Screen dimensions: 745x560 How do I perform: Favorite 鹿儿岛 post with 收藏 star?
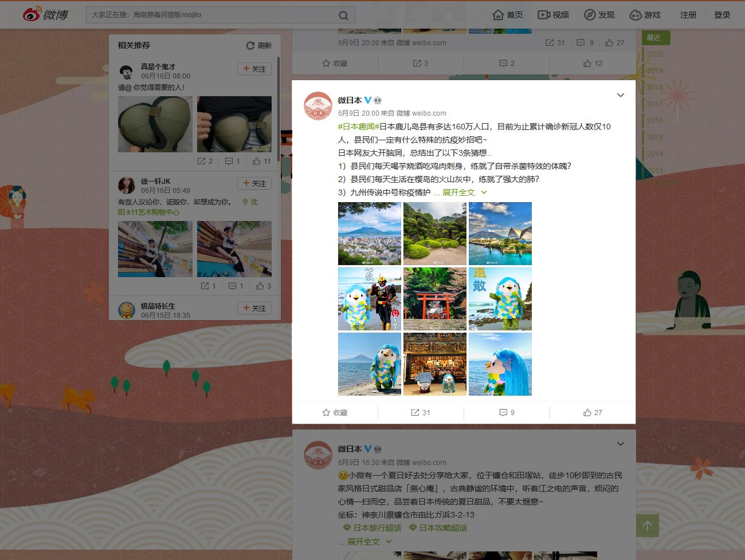pos(335,412)
